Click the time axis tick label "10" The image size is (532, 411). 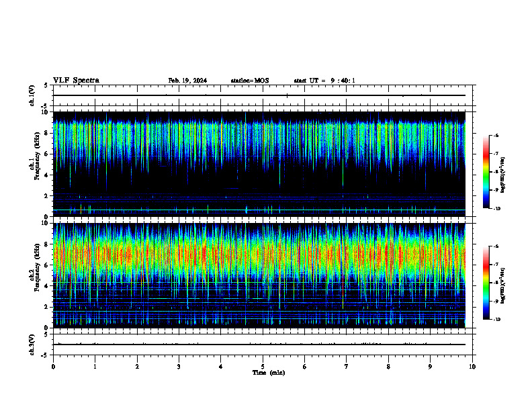pos(472,367)
